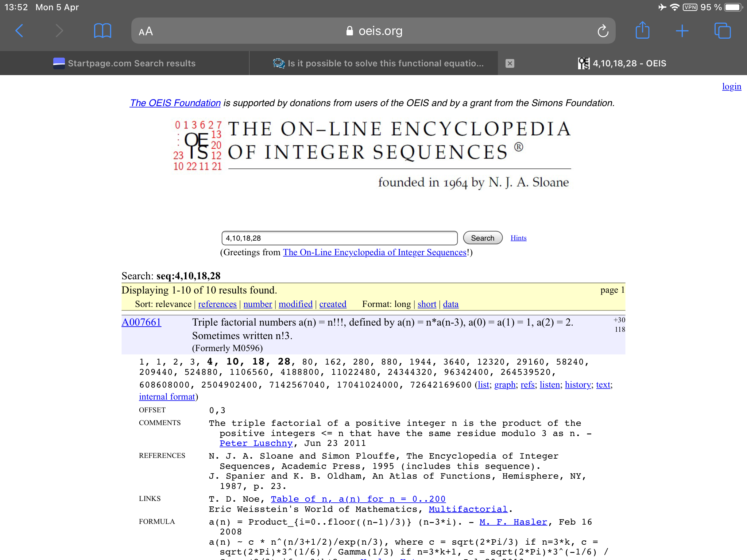Reload the oeis.org page
747x560 pixels.
pyautogui.click(x=603, y=31)
